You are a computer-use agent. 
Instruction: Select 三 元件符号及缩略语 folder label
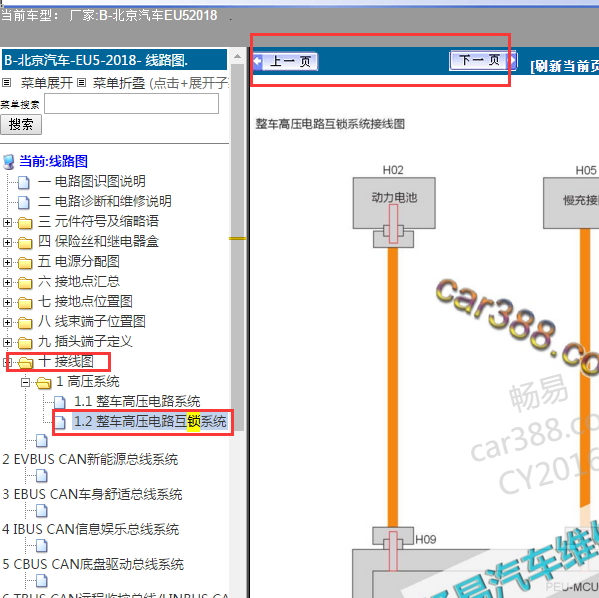[98, 221]
